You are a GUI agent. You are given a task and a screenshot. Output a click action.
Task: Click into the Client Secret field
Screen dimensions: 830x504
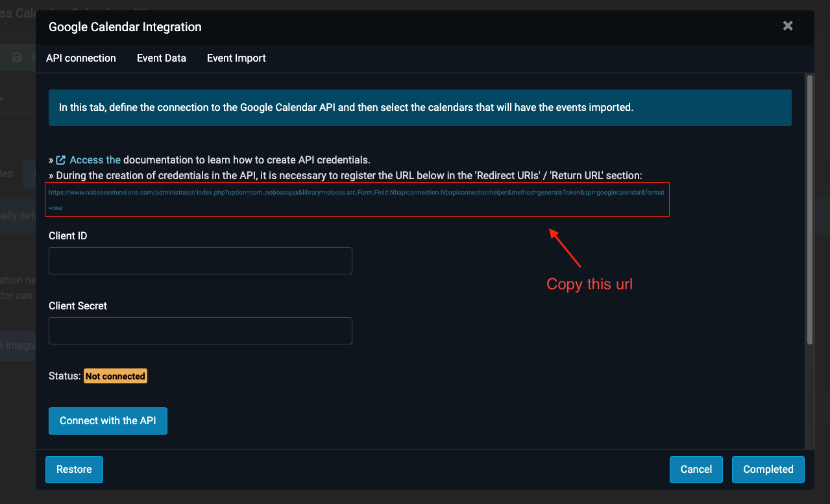pos(201,331)
